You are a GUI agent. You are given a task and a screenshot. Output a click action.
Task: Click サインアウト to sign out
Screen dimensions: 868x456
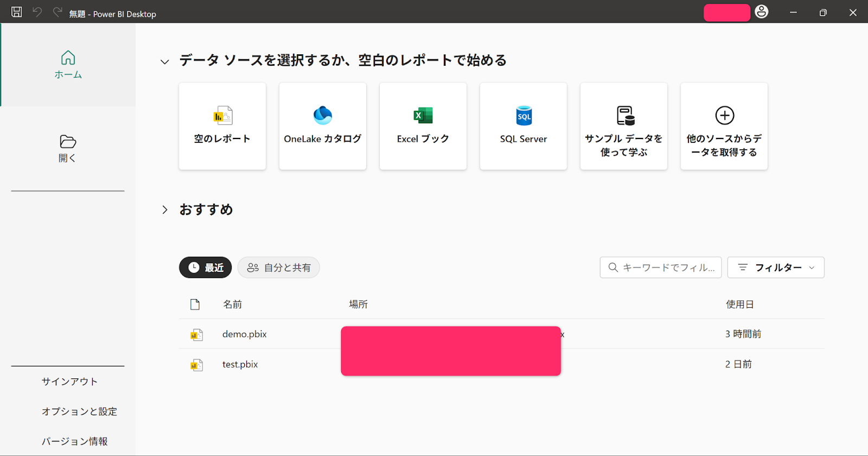tap(70, 382)
